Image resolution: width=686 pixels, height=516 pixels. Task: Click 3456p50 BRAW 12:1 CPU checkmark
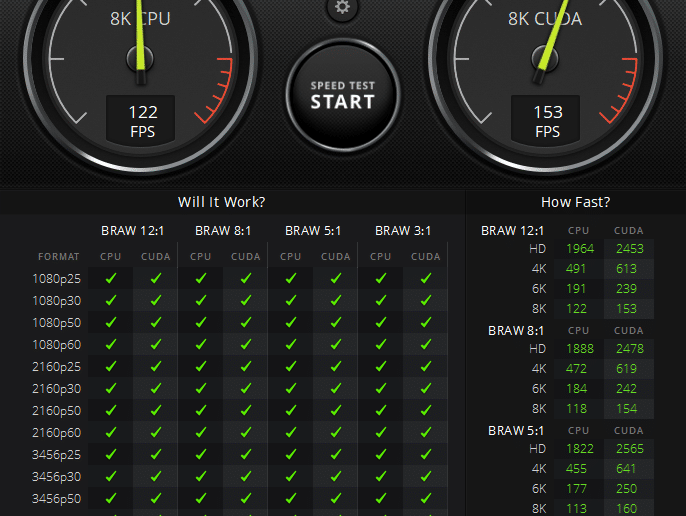tap(111, 498)
